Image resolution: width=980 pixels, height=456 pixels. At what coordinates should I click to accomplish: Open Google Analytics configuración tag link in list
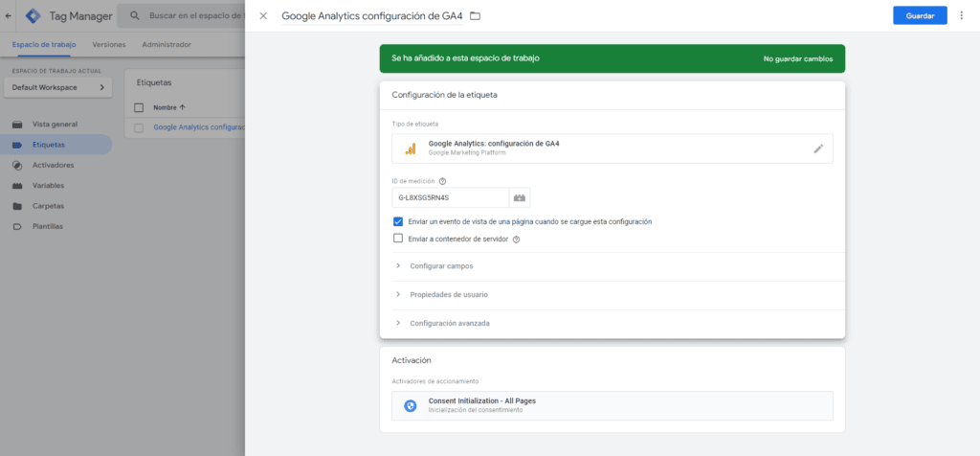point(199,127)
